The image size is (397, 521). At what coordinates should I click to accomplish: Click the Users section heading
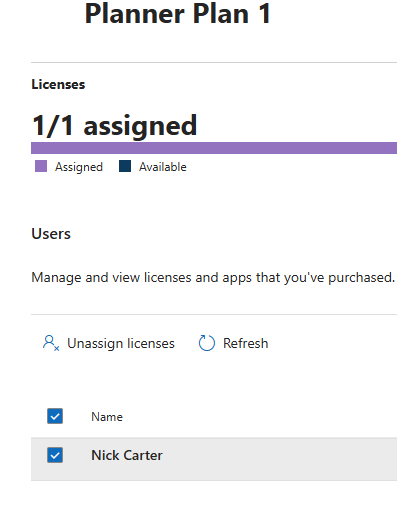[51, 234]
